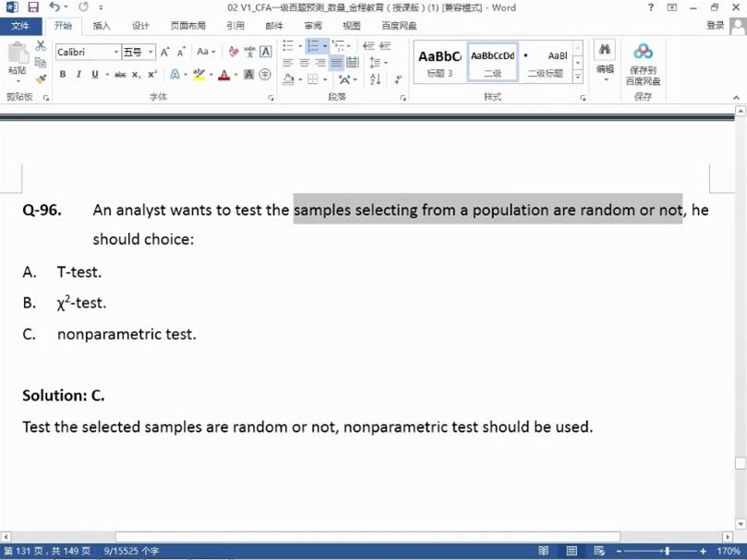Click the zoom slider in the status bar

coord(667,551)
